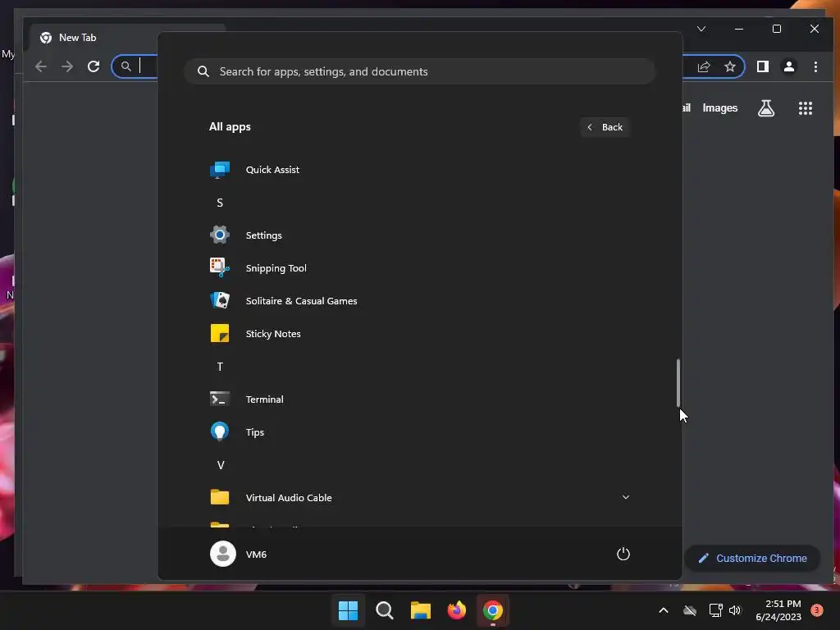Open Quick Assist from All apps

point(419,170)
